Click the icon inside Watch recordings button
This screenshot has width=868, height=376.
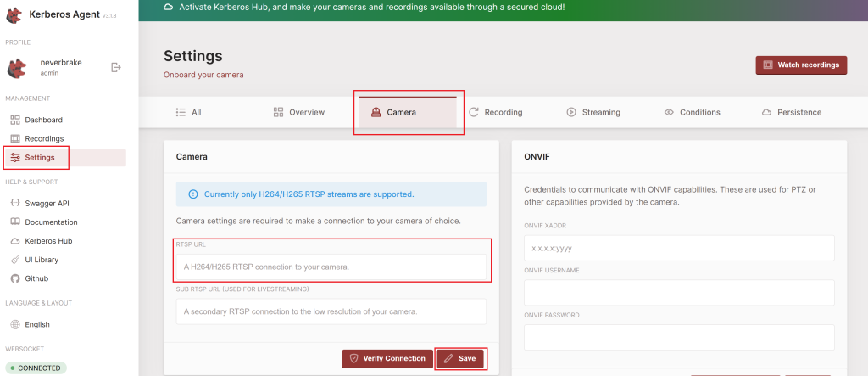(768, 65)
